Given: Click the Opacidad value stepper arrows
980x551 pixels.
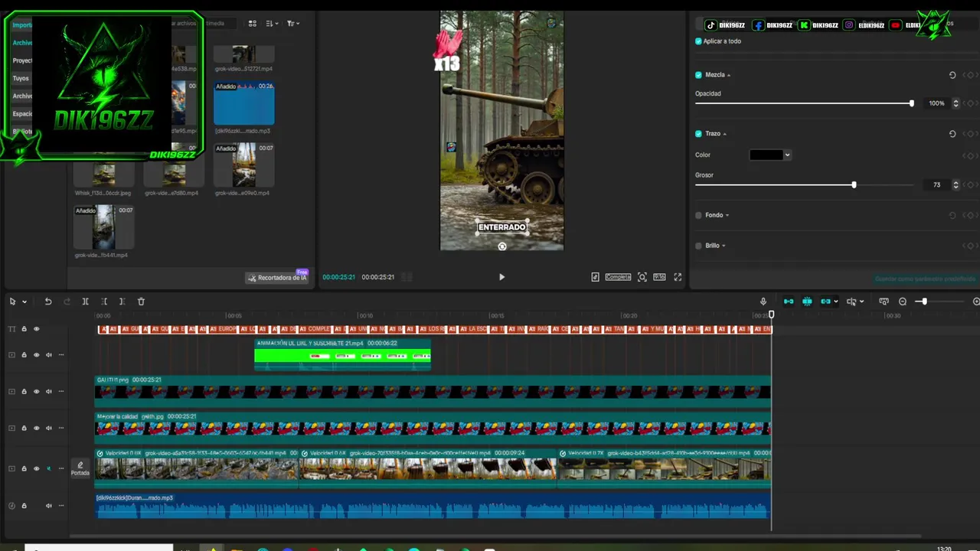Looking at the screenshot, I should (x=955, y=103).
